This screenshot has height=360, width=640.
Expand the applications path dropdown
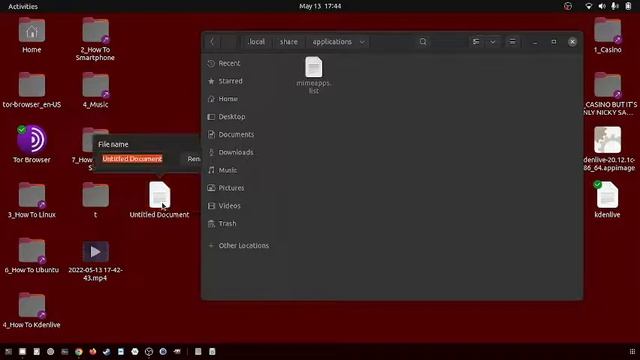pyautogui.click(x=362, y=42)
